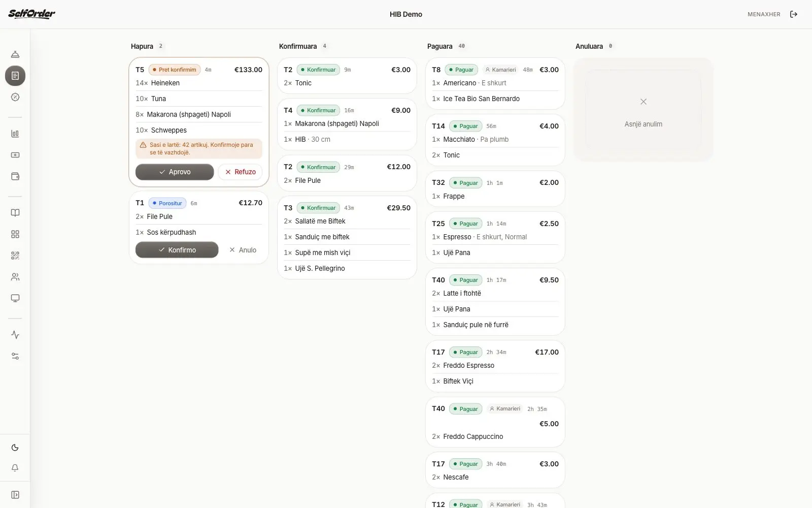Click the SelfOrder logo
This screenshot has height=508, width=812.
tap(31, 14)
